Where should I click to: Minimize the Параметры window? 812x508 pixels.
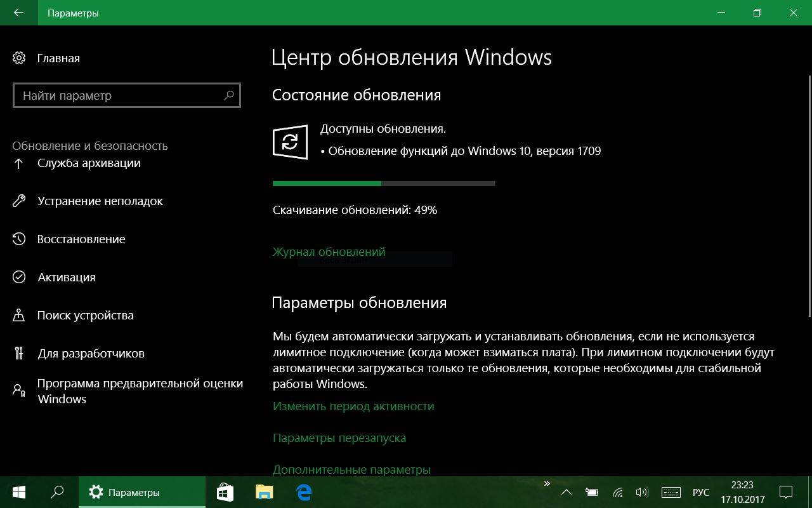722,13
